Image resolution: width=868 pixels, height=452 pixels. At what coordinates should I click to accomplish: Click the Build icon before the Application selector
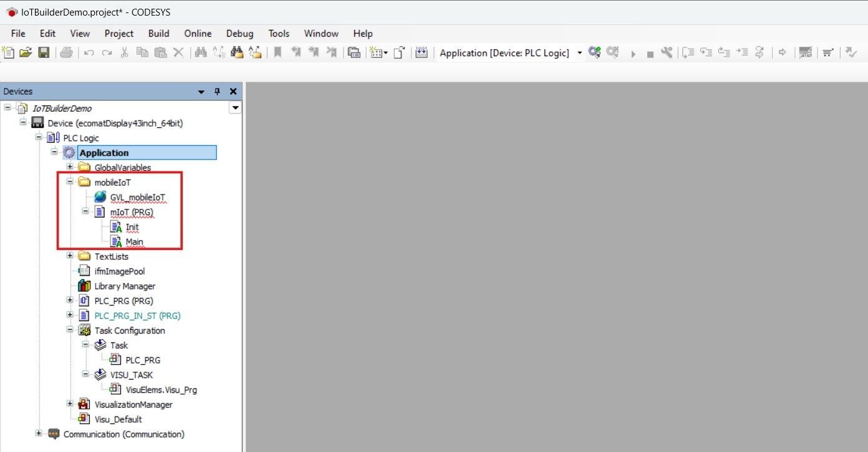point(422,53)
